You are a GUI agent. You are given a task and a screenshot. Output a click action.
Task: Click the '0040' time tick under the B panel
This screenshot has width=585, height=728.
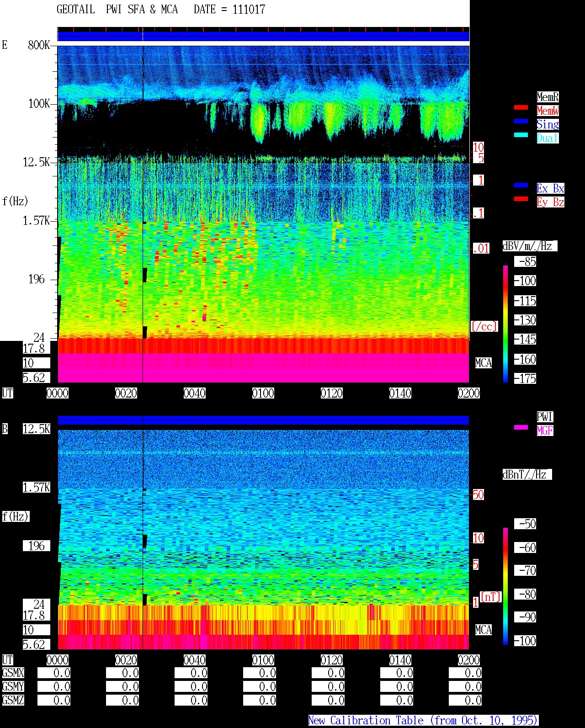point(195,660)
